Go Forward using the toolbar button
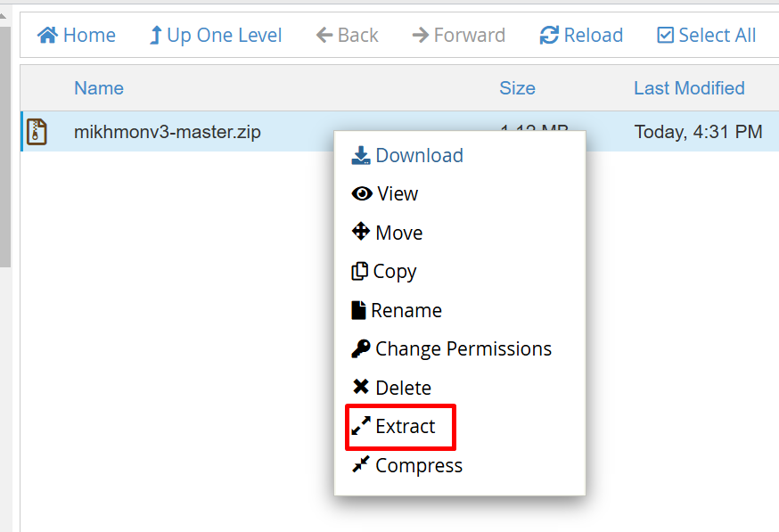This screenshot has width=779, height=532. pyautogui.click(x=458, y=36)
